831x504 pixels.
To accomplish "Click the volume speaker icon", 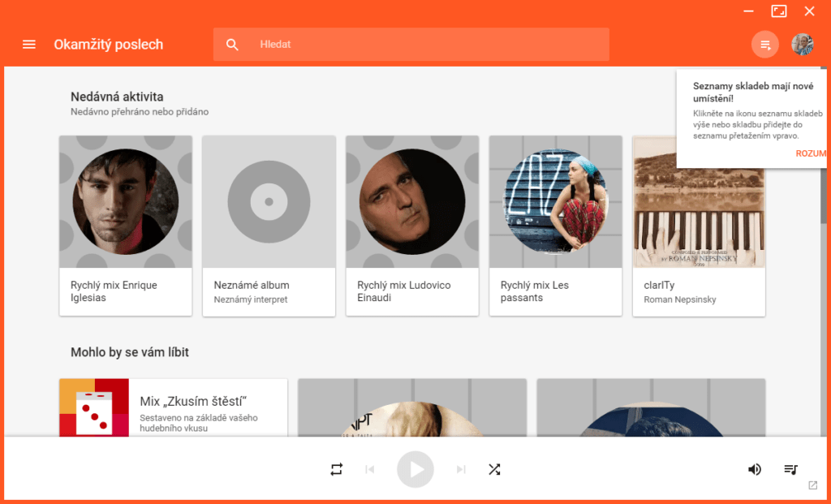I will [755, 470].
